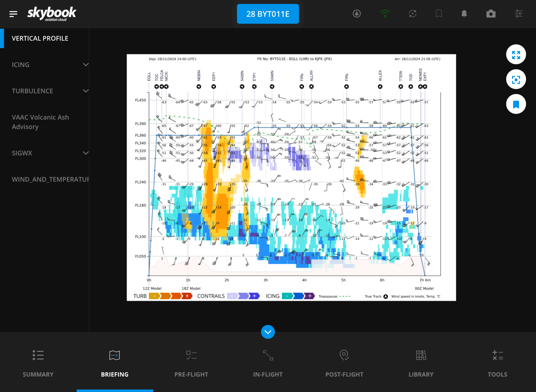Click the refresh sync icon
This screenshot has width=536, height=392.
[x=413, y=14]
